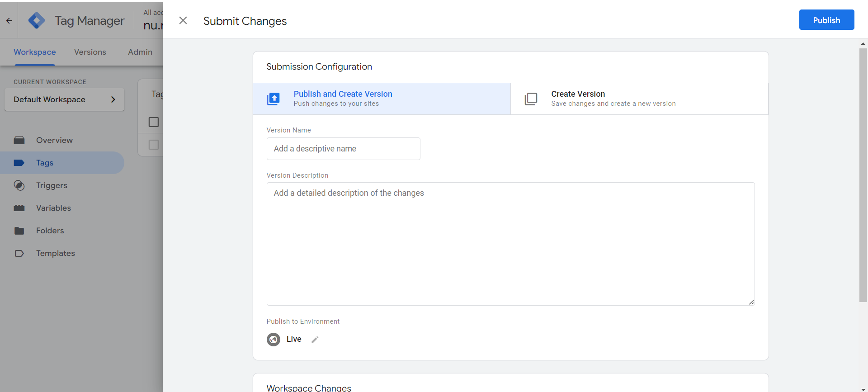The image size is (868, 392).
Task: Click the Tag Manager logo icon
Action: point(37,20)
